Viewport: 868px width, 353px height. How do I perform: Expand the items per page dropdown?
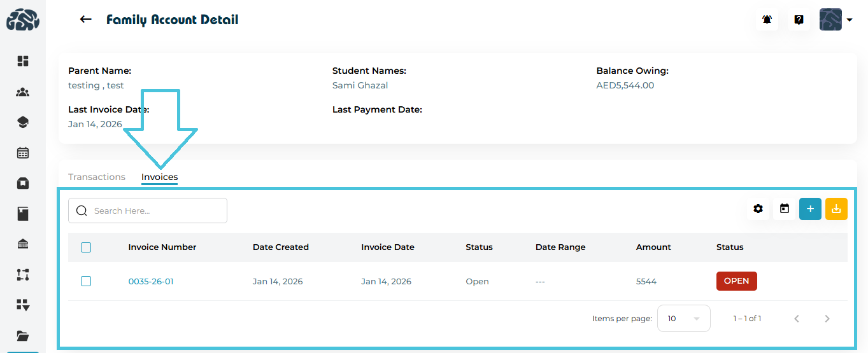[x=683, y=319]
